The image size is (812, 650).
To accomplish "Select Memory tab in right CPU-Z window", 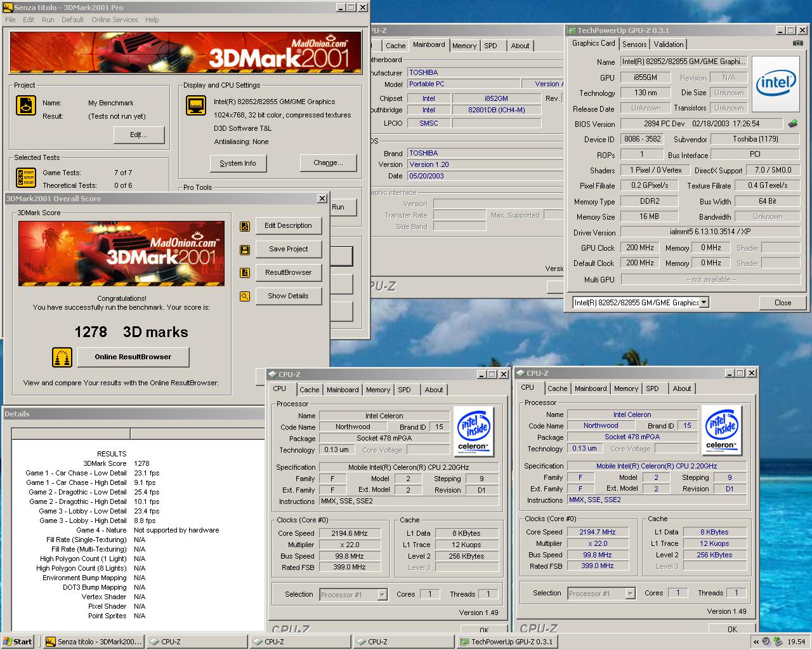I will coord(626,388).
